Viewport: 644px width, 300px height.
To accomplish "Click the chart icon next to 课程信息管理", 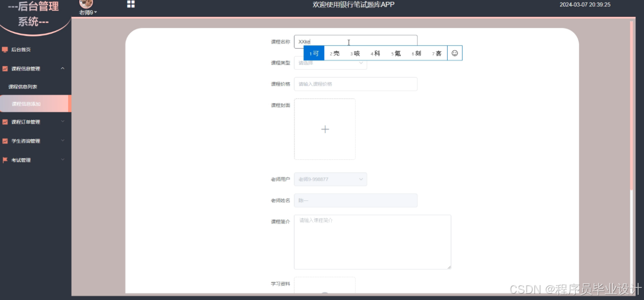I will [x=6, y=68].
